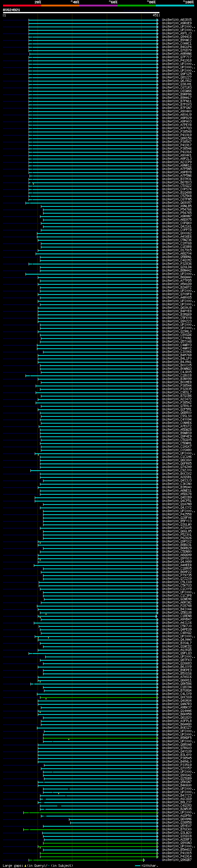Select entry UniRef100_Q9XG42

[177, 775]
